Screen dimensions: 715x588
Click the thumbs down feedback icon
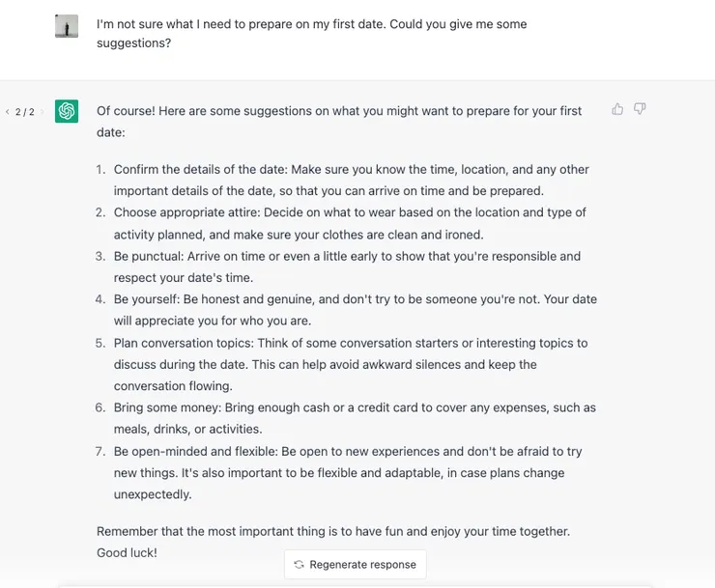point(640,109)
